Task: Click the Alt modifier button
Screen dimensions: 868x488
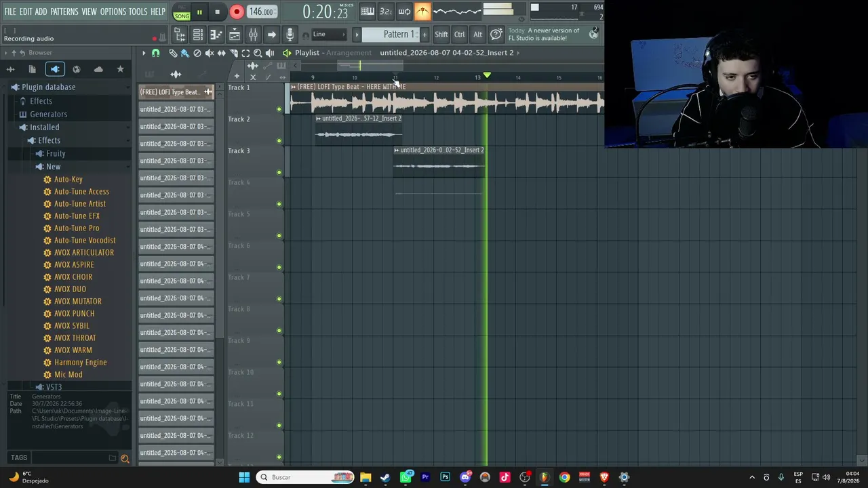Action: click(477, 35)
